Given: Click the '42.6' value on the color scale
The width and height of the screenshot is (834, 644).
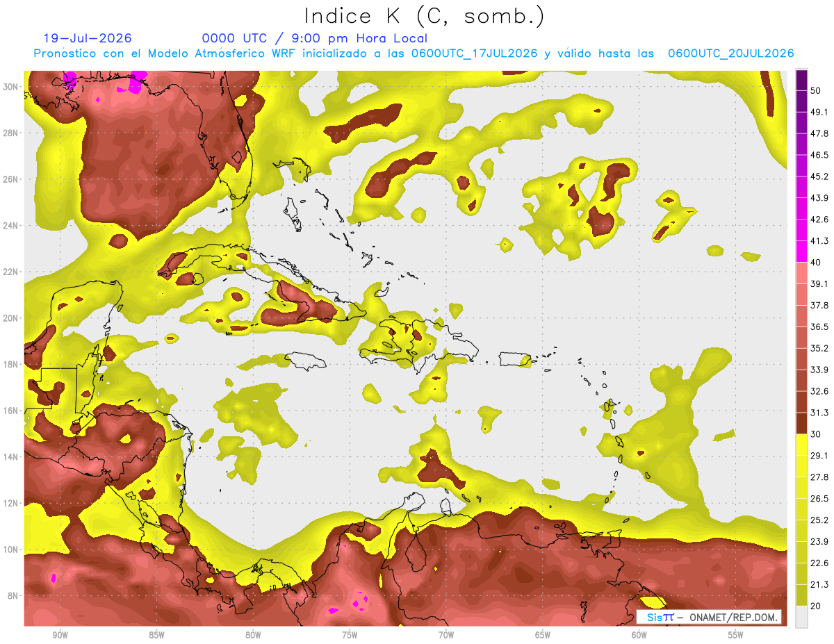Looking at the screenshot, I should [819, 220].
